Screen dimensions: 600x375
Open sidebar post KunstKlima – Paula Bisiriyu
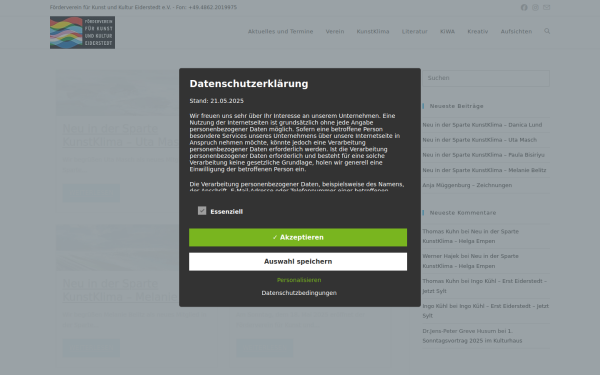[483, 155]
